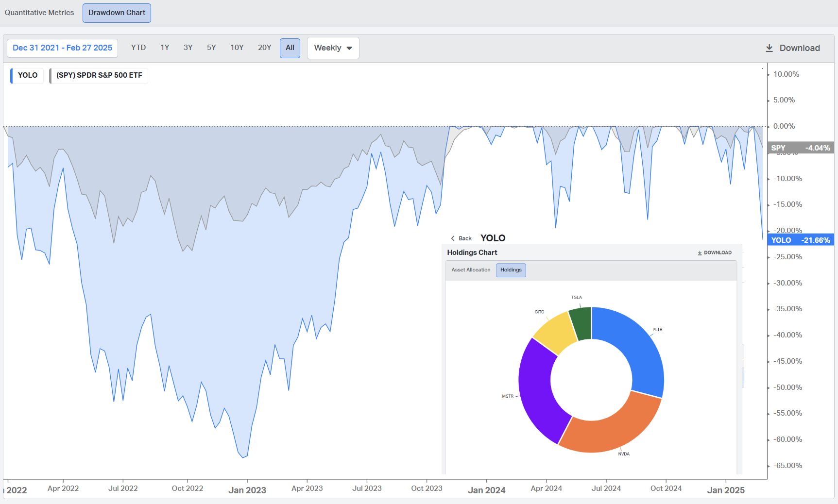The width and height of the screenshot is (838, 504).
Task: Click the Oct 2024 axis label
Action: point(666,488)
